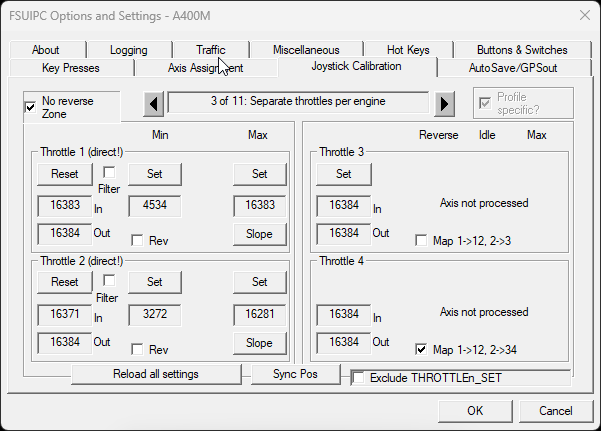The width and height of the screenshot is (601, 431).
Task: Click Throttle 4 In value field
Action: click(344, 314)
